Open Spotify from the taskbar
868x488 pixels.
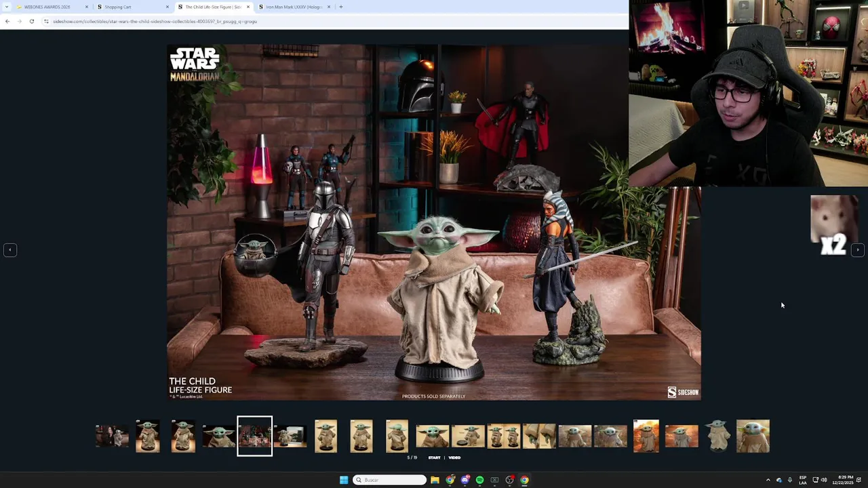click(479, 480)
